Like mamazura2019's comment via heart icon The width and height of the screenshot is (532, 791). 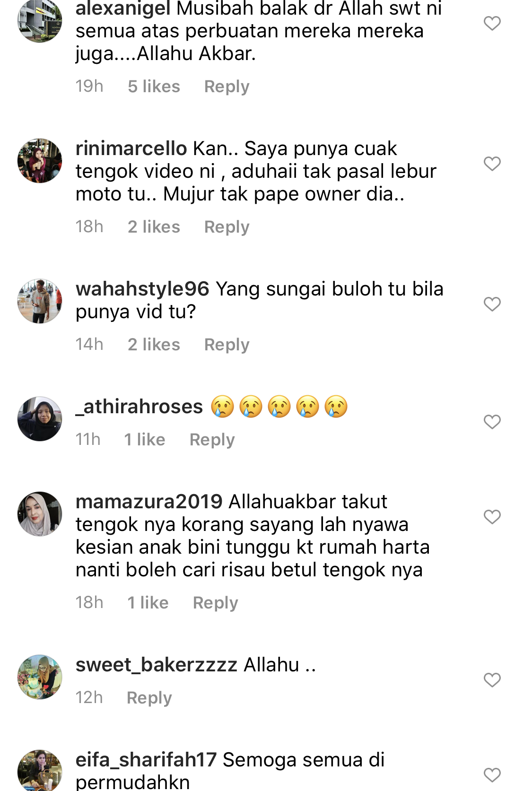492,517
